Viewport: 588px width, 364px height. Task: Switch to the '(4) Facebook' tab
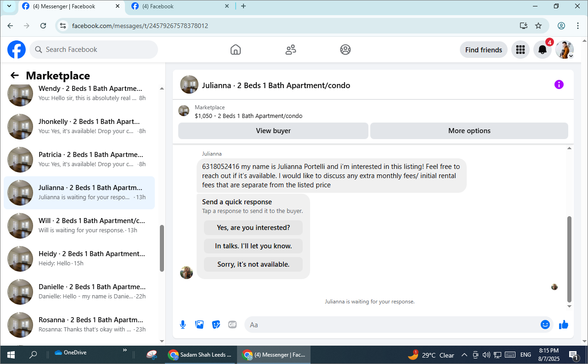[180, 6]
